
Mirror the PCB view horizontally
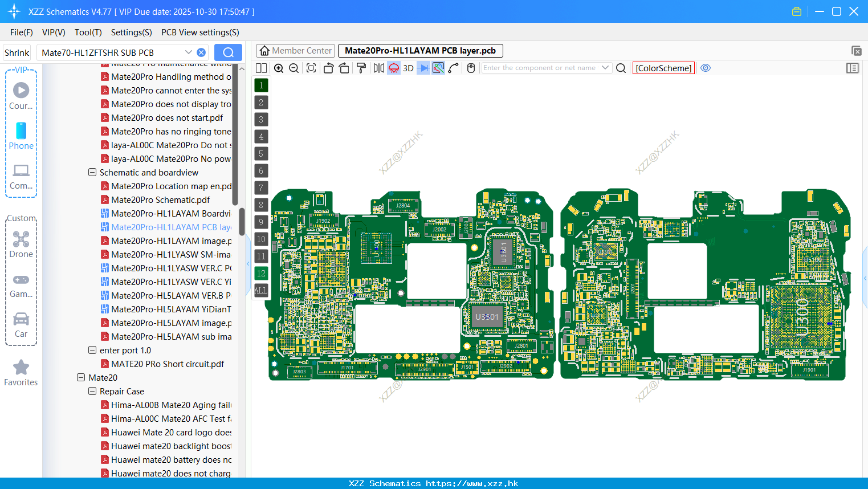(379, 68)
